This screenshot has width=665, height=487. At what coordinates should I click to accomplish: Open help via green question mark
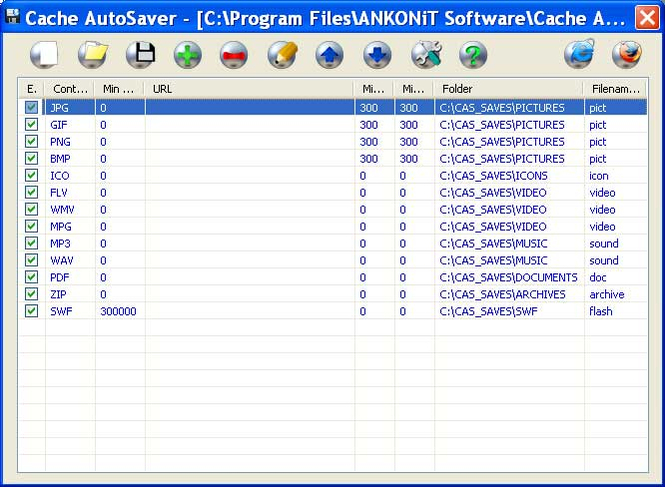[473, 55]
